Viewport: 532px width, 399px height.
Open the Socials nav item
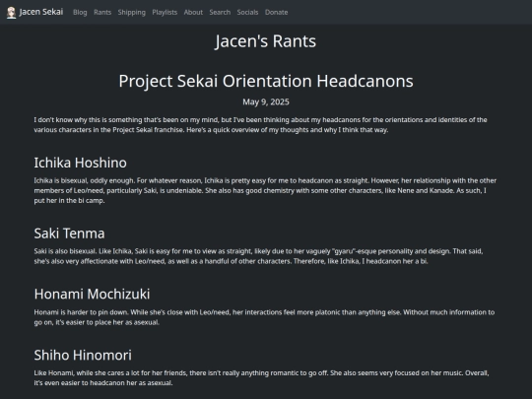point(247,12)
